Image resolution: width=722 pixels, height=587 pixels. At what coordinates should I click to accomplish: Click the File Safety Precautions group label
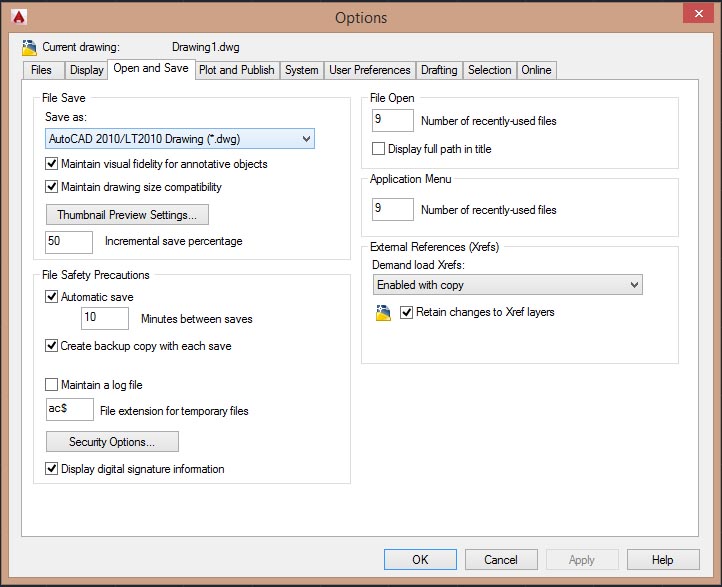[96, 275]
